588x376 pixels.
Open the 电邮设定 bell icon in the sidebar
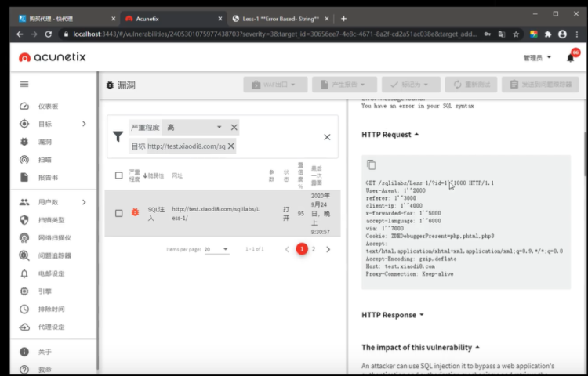(24, 273)
